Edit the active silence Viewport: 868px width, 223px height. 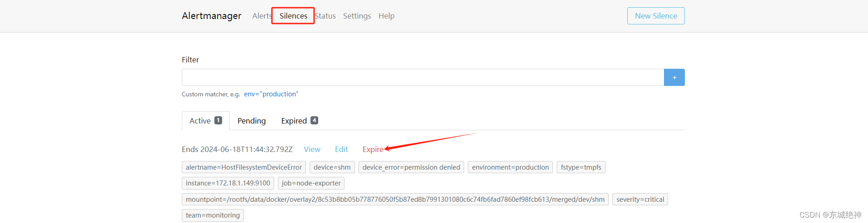click(x=341, y=149)
